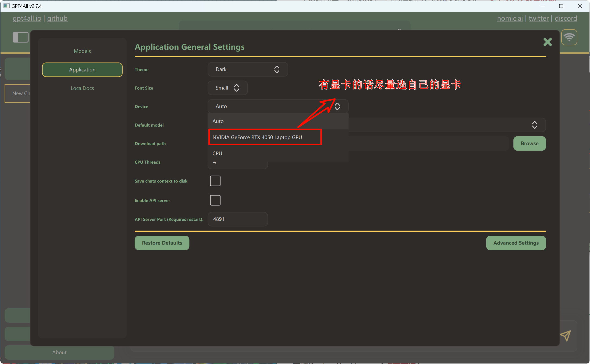Open the gpt4all.io link
The width and height of the screenshot is (590, 364).
pyautogui.click(x=27, y=18)
